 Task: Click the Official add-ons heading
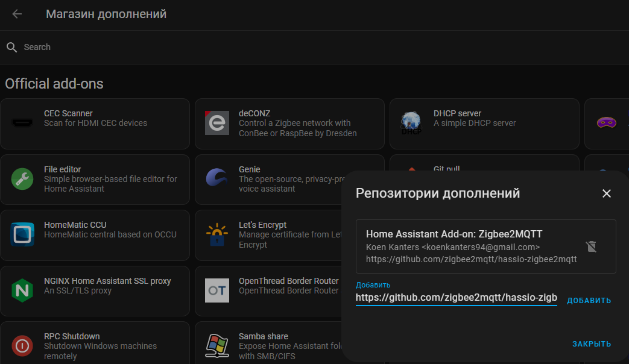tap(54, 84)
